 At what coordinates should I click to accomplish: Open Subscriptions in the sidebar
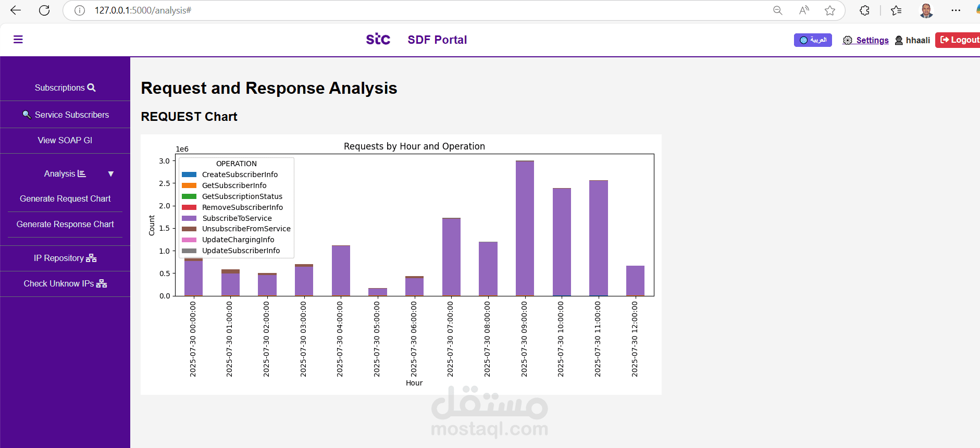(65, 88)
